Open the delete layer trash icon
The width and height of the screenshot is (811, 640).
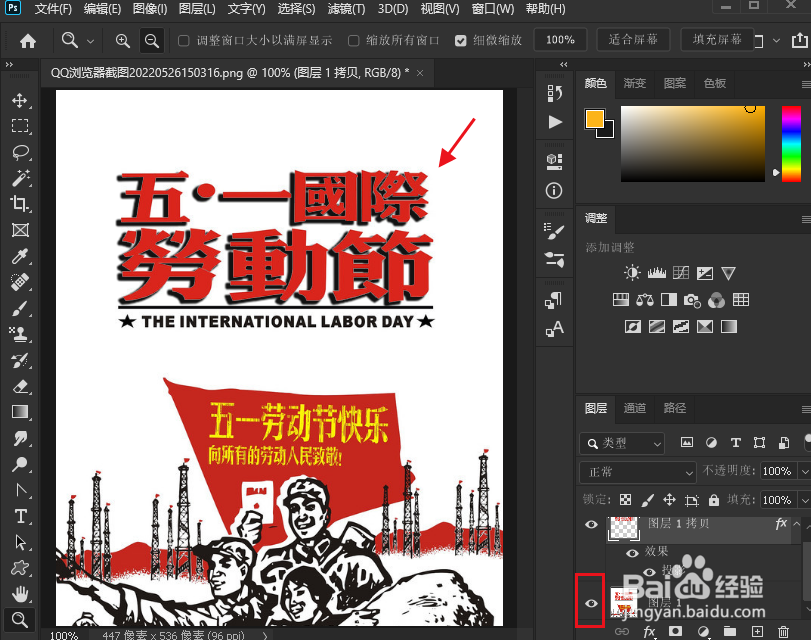click(784, 632)
